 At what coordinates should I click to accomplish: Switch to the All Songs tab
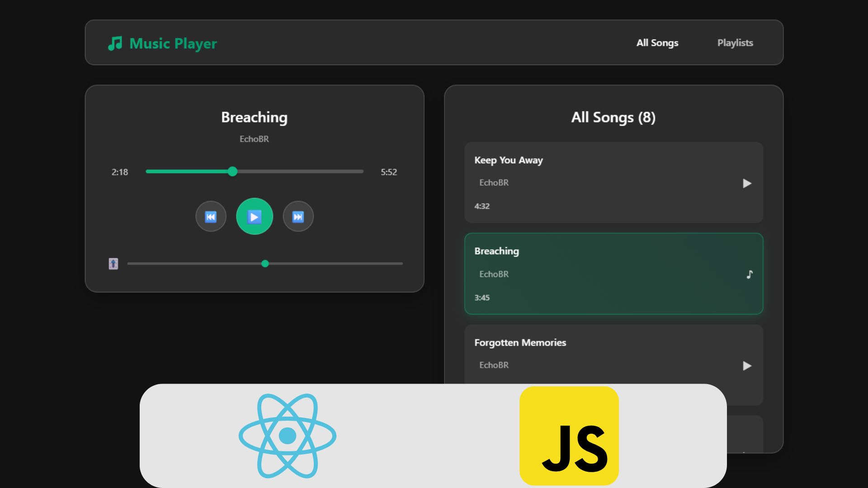657,43
